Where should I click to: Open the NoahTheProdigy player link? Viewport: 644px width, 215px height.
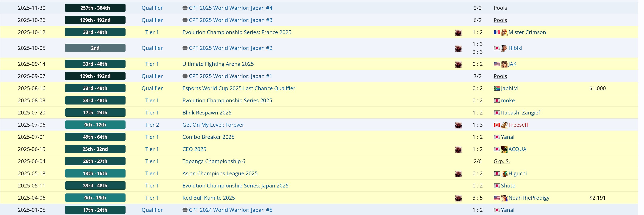529,198
